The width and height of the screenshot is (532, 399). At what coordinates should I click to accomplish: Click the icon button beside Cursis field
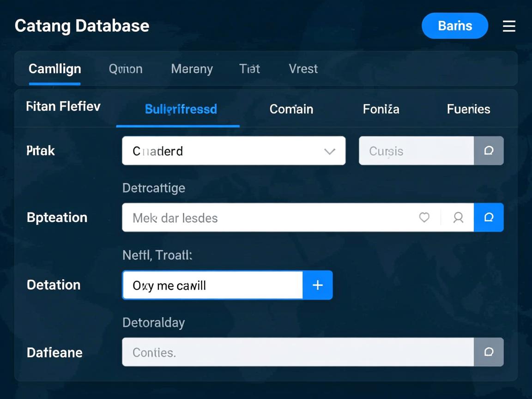489,151
